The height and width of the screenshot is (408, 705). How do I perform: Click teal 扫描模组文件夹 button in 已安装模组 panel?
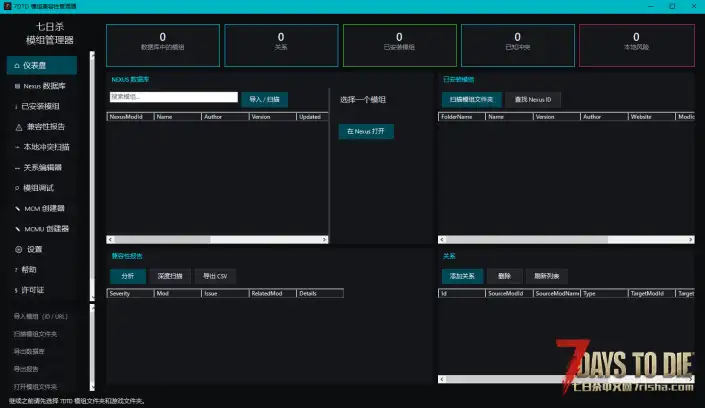[x=471, y=99]
